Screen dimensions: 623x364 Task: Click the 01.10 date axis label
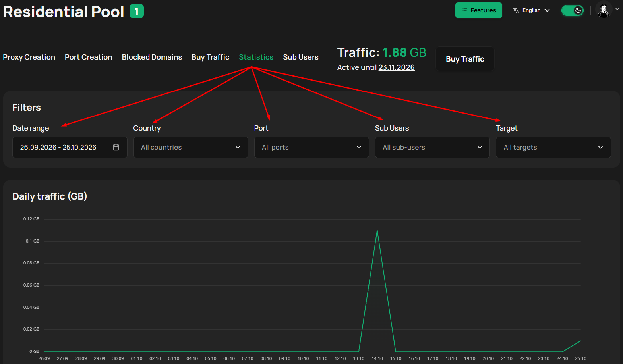pos(137,358)
